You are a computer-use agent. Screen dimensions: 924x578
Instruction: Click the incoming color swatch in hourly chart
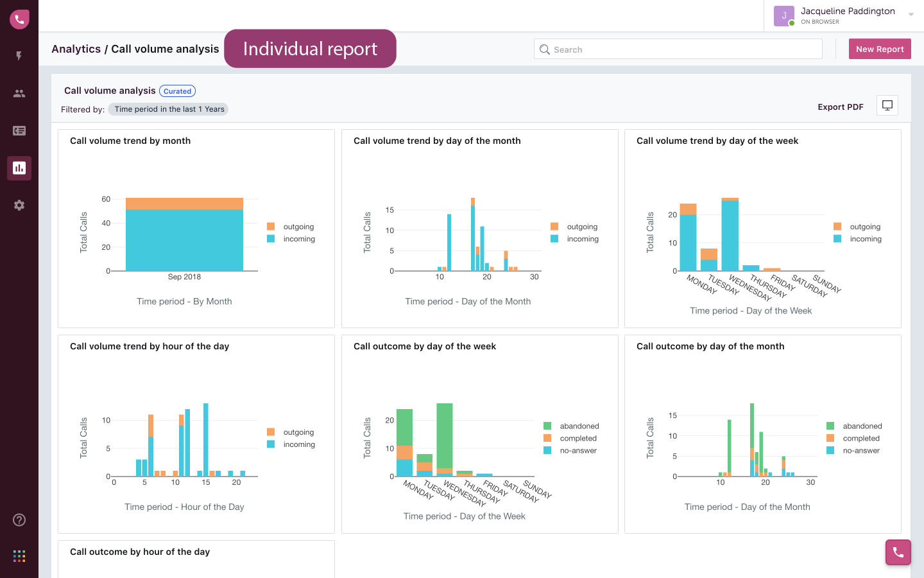(271, 444)
